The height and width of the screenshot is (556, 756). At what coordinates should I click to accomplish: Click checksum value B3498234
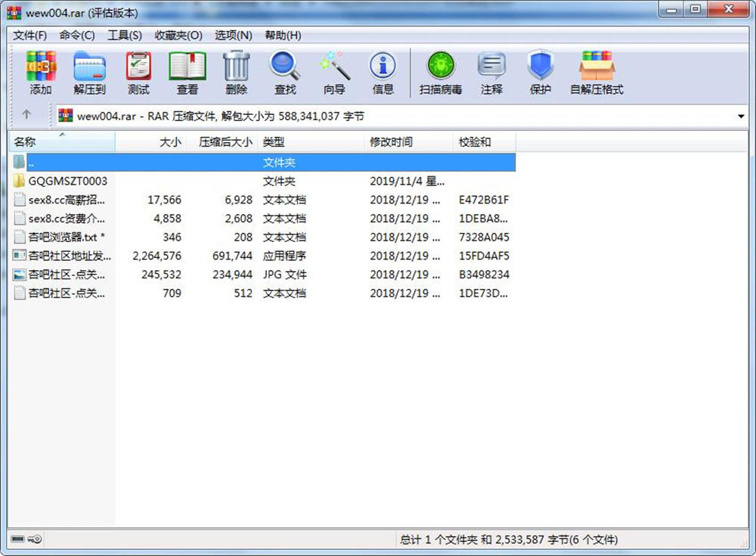pyautogui.click(x=484, y=275)
